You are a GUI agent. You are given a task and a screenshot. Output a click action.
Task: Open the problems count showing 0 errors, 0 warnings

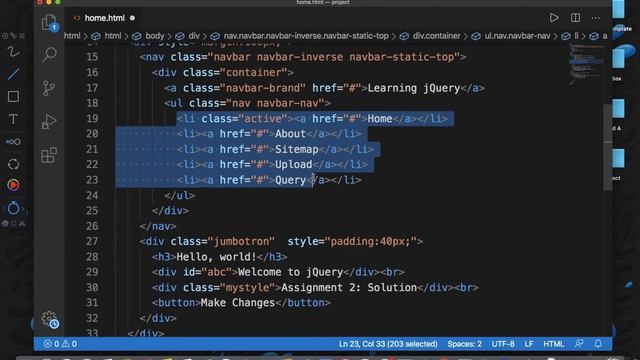tap(60, 344)
